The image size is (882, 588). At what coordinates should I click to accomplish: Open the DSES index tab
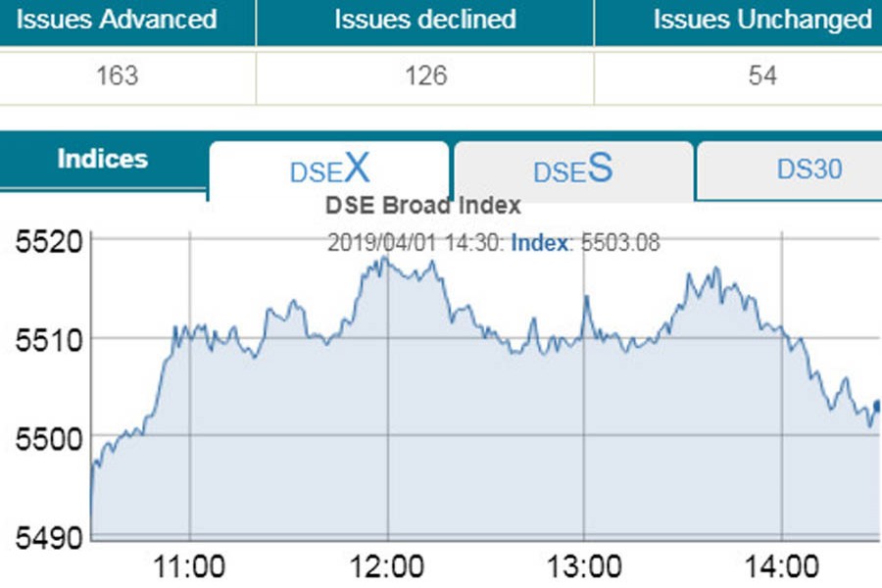[573, 170]
